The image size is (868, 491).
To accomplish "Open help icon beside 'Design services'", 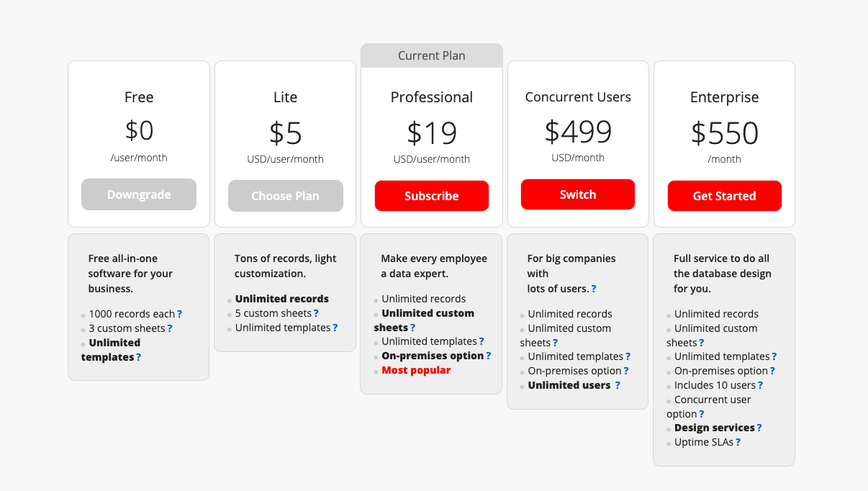I will (759, 428).
